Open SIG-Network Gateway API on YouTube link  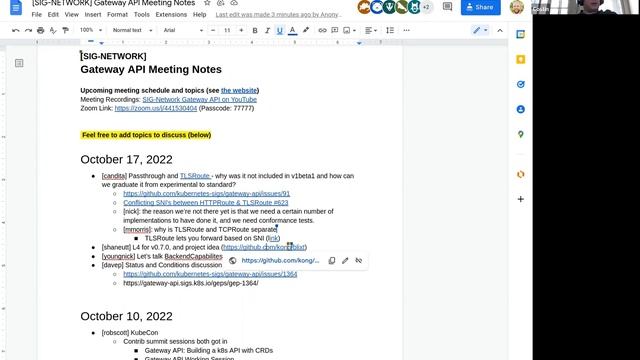(x=200, y=100)
